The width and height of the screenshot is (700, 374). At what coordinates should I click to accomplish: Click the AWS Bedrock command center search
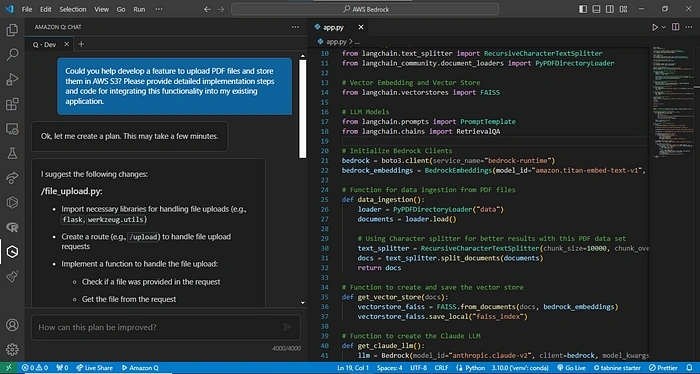[365, 9]
